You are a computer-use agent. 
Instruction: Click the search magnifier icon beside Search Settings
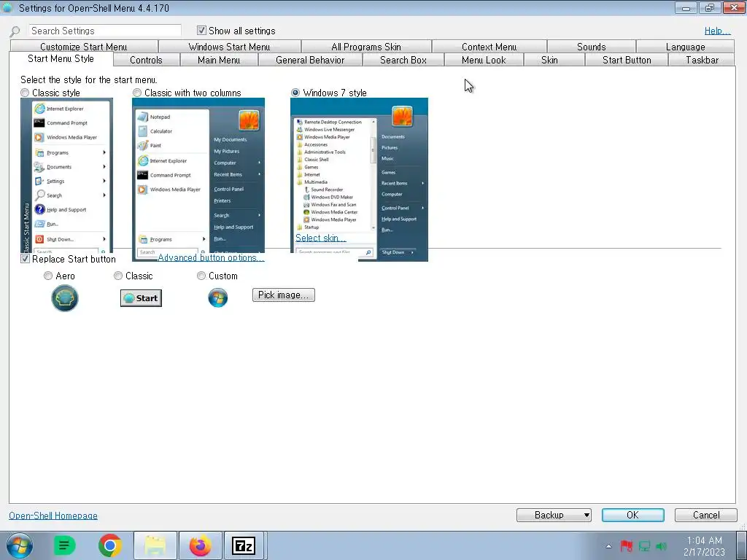[15, 31]
